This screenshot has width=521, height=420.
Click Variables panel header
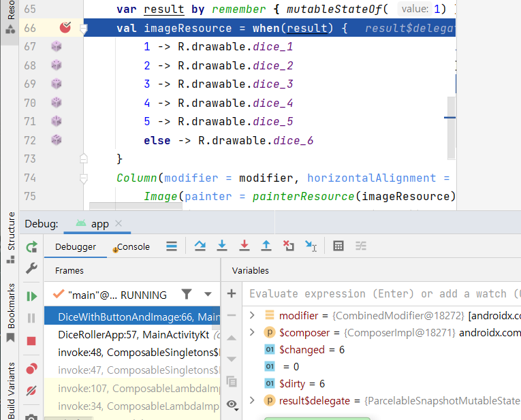[x=250, y=271]
